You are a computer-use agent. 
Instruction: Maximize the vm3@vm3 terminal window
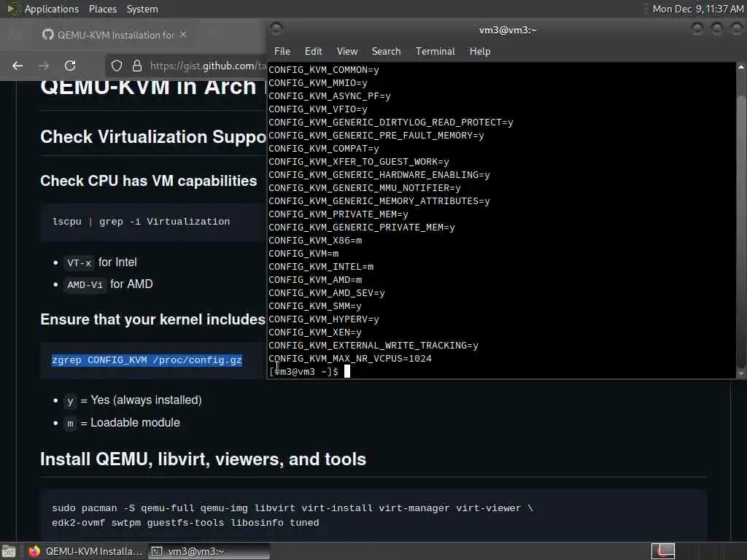point(717,29)
